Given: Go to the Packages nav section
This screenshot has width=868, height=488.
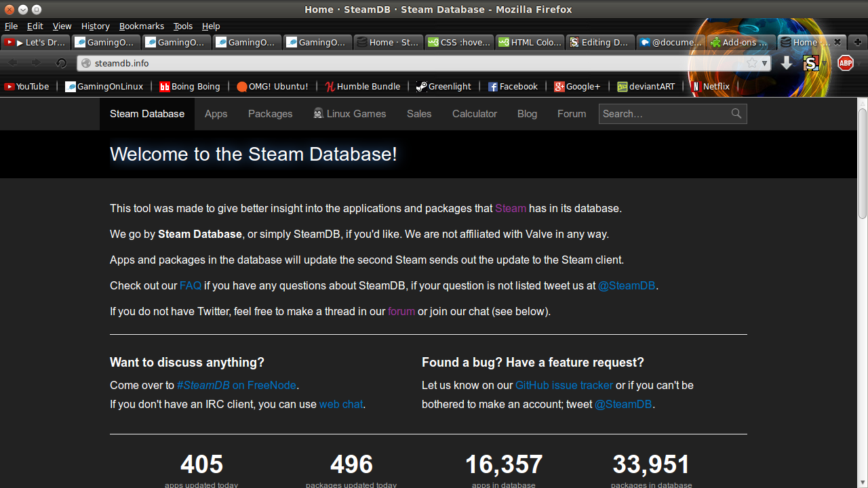Looking at the screenshot, I should [270, 114].
